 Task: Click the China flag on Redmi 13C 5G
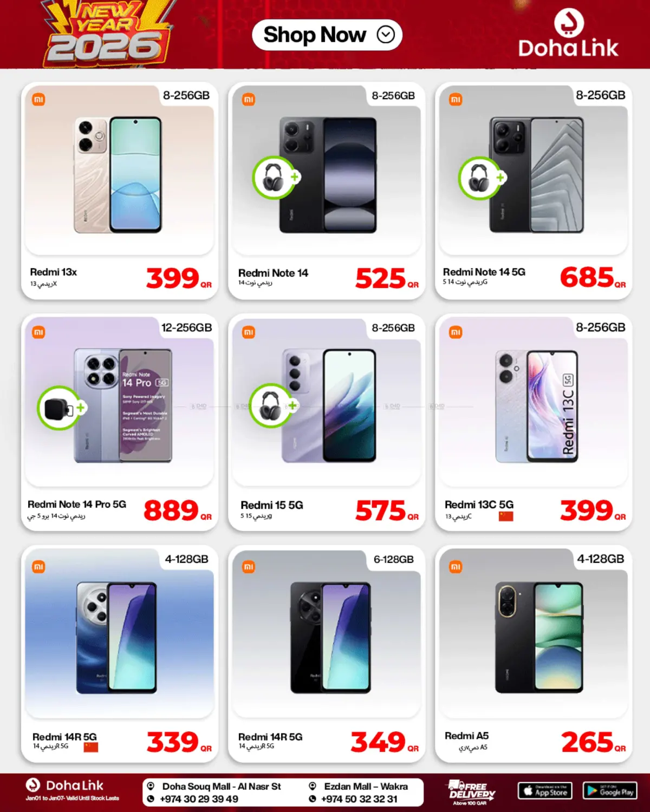click(506, 516)
